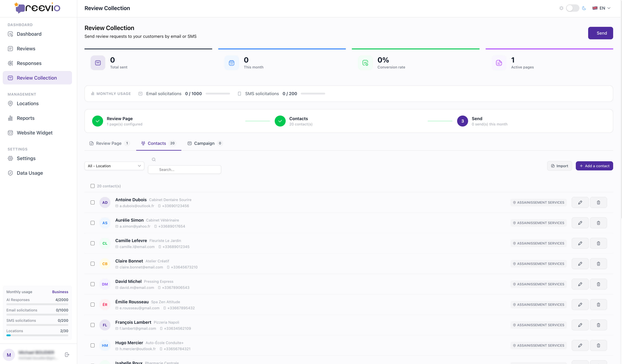This screenshot has height=364, width=622.
Task: Click the Import button
Action: pyautogui.click(x=559, y=166)
